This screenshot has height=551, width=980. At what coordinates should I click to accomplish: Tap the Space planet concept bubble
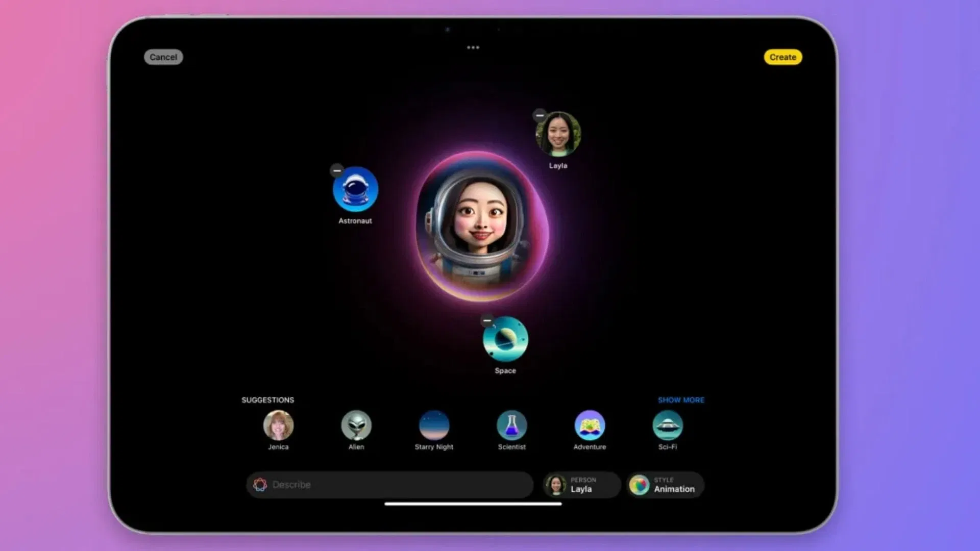click(505, 339)
